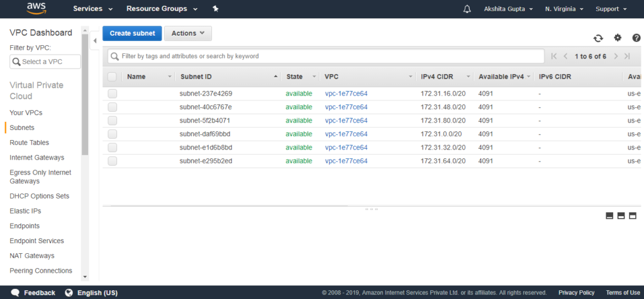
Task: Collapse the navigation sidebar arrow
Action: [95, 41]
